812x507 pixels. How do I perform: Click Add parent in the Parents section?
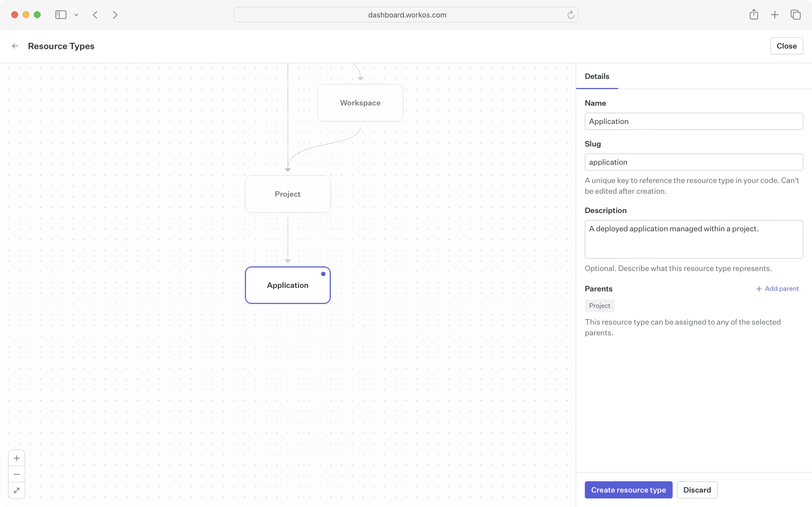(x=777, y=288)
